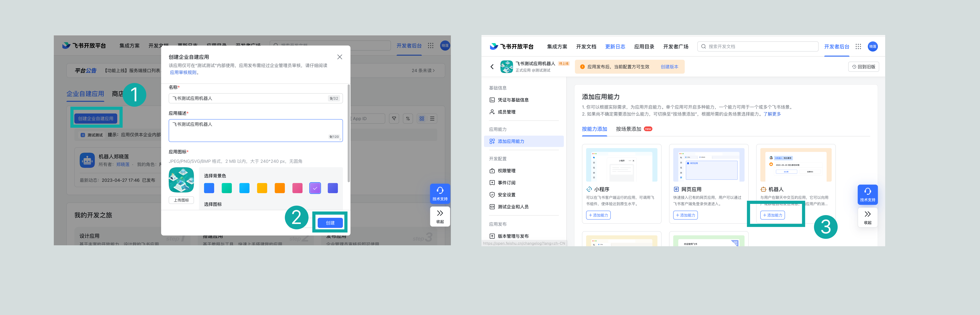The image size is (980, 315).
Task: Click the 上传图标 button
Action: click(x=181, y=200)
